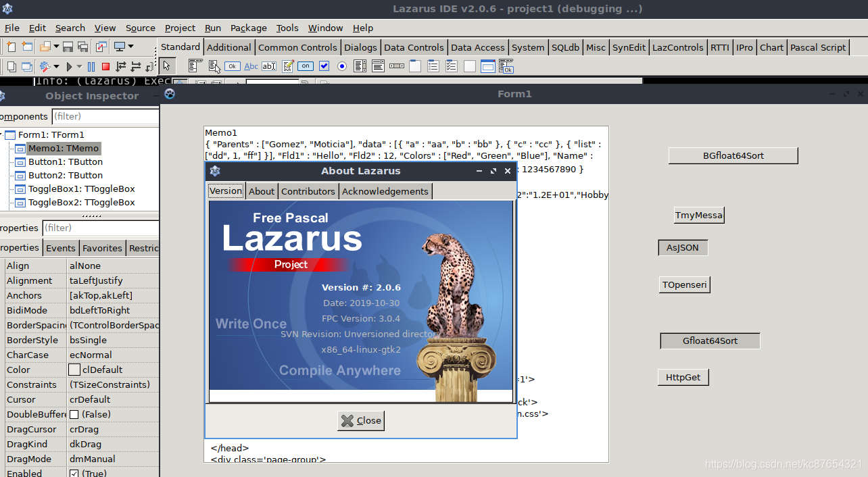Image resolution: width=868 pixels, height=477 pixels.
Task: Click the Components filter input field
Action: point(105,116)
